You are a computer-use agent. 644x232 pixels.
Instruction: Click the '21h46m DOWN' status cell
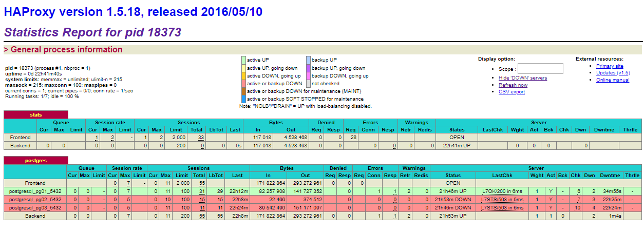[x=453, y=208]
